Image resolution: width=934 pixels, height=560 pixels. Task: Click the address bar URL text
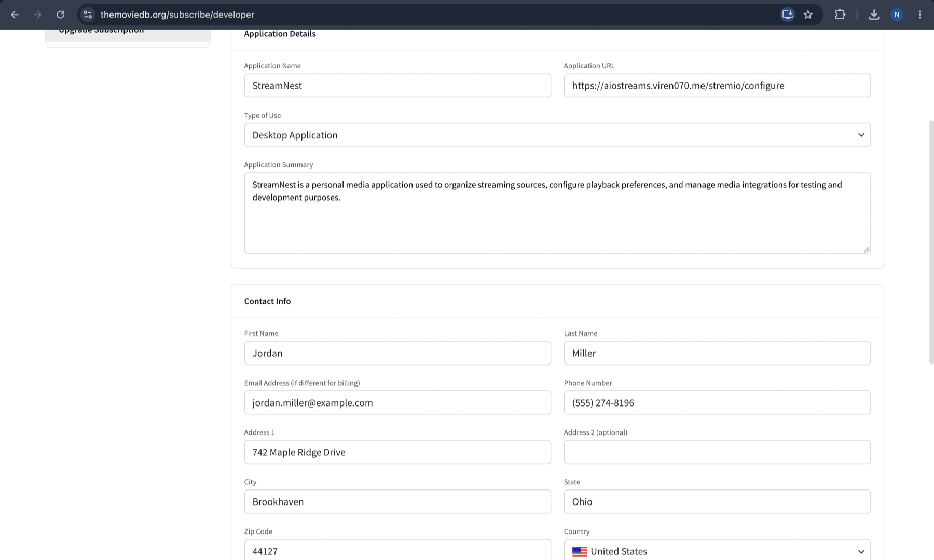[x=177, y=15]
